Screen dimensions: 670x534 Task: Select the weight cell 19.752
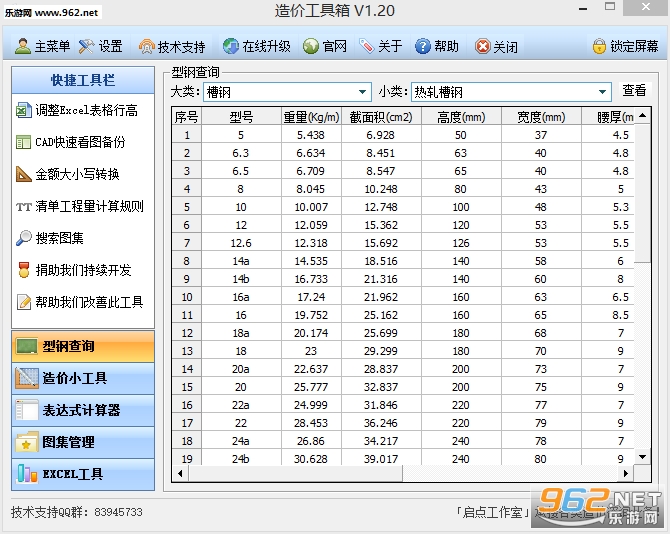coord(311,315)
